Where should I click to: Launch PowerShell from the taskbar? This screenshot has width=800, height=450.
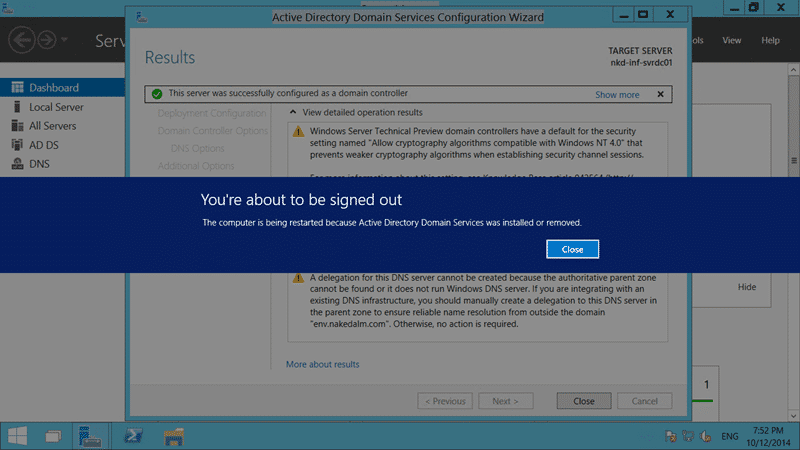pos(134,436)
